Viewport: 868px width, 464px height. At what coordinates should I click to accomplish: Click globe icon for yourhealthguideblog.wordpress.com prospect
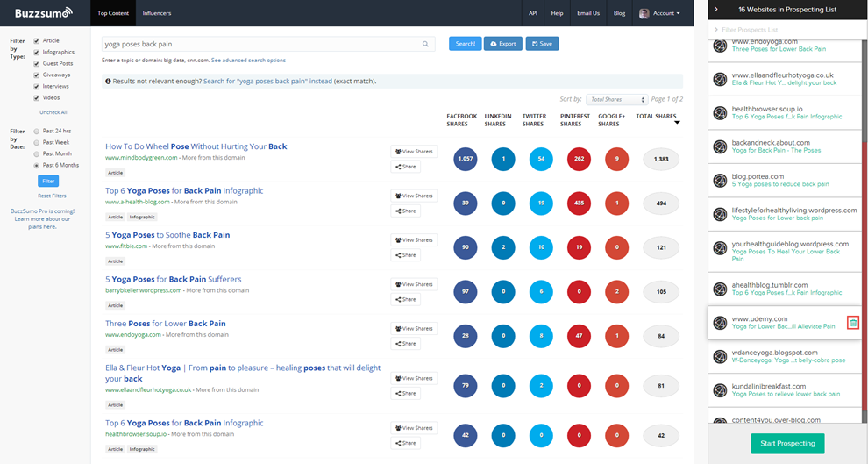tap(720, 248)
